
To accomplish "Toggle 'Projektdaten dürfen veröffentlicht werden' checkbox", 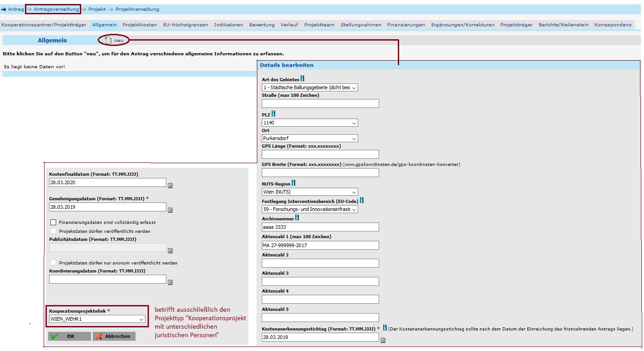I will 54,231.
